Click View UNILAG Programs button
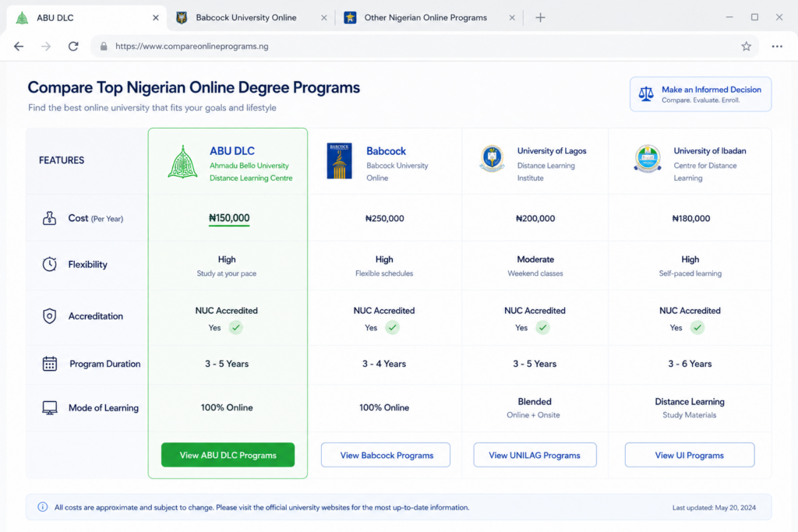 [535, 455]
